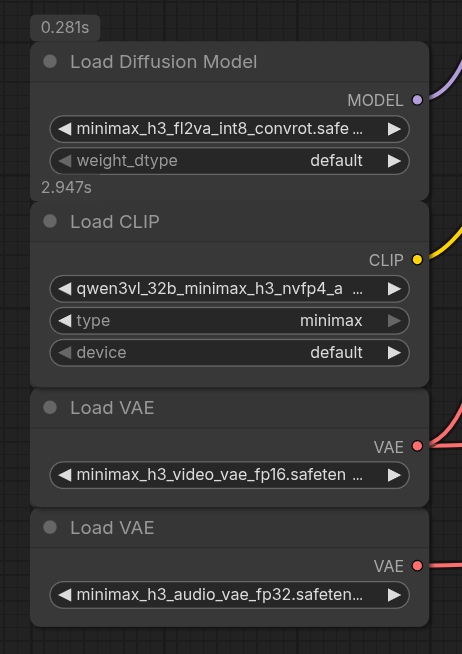Open the minimax_h3_fl2va_int8_convrot model dropdown
Screen dimensions: 462x654
(x=229, y=129)
